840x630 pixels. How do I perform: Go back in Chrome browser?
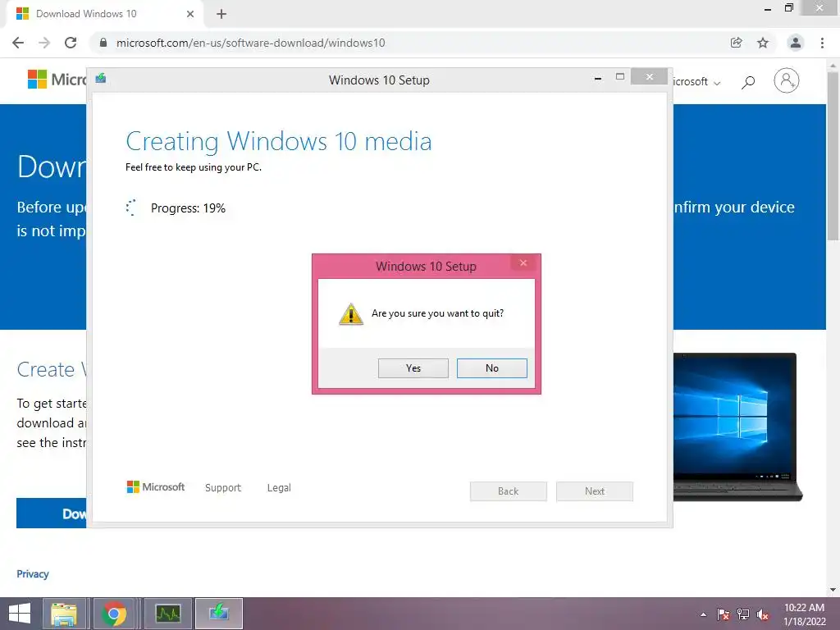click(18, 43)
